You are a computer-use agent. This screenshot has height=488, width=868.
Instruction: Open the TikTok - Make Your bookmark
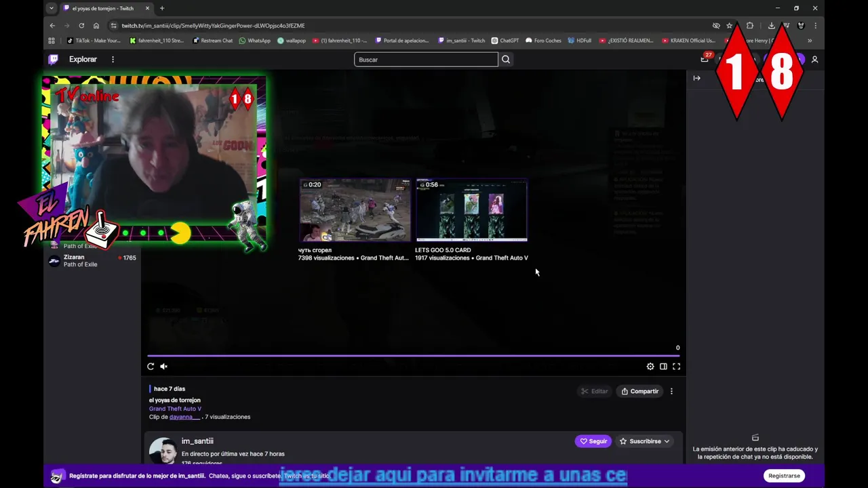click(x=94, y=41)
